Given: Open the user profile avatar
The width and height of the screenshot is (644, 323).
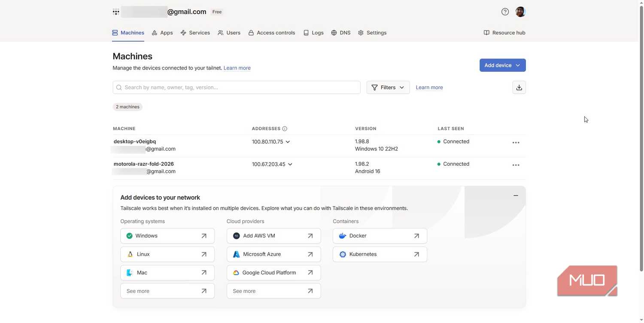Looking at the screenshot, I should (x=520, y=12).
